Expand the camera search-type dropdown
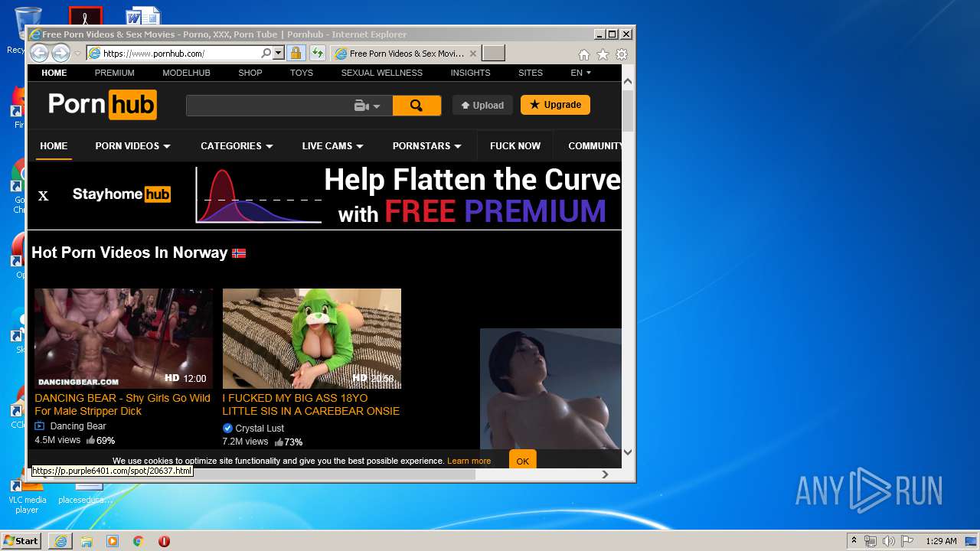The image size is (980, 551). [x=367, y=106]
